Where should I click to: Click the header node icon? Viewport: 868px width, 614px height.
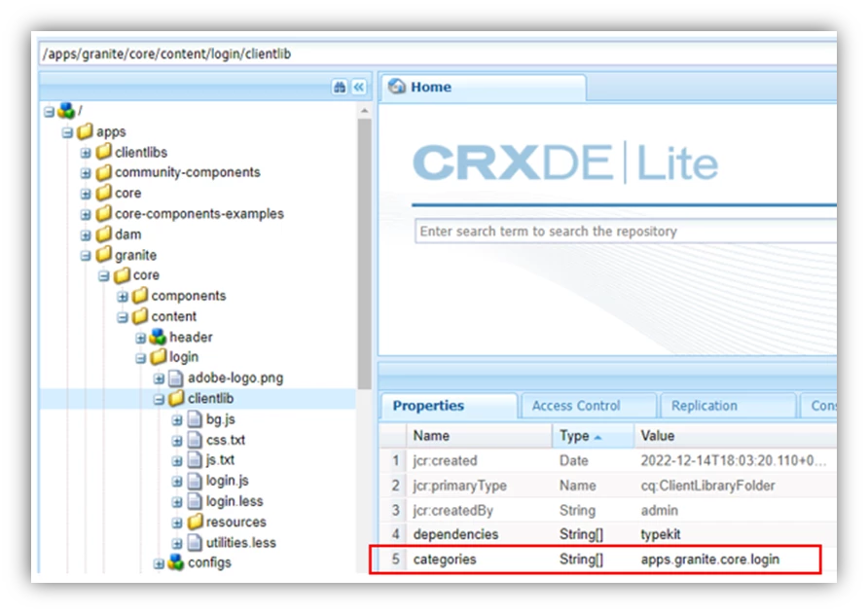pos(158,337)
